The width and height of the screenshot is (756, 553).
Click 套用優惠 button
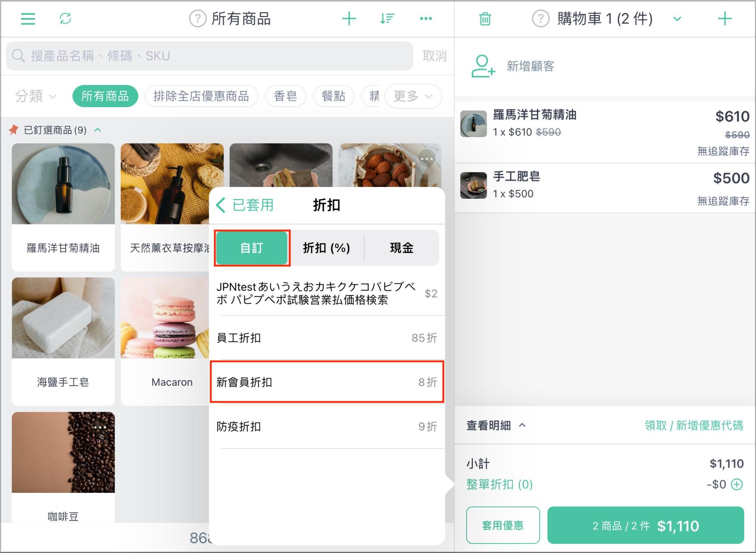tap(503, 525)
